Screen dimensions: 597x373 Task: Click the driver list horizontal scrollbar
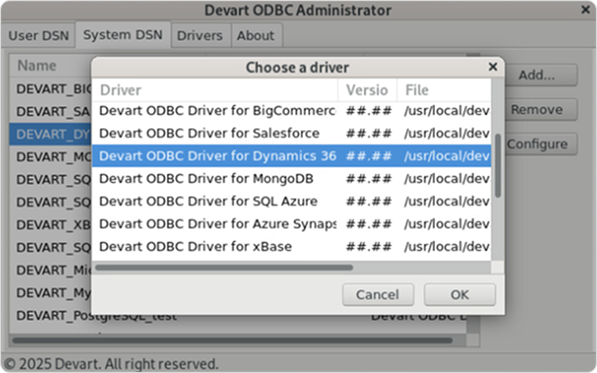pyautogui.click(x=224, y=268)
